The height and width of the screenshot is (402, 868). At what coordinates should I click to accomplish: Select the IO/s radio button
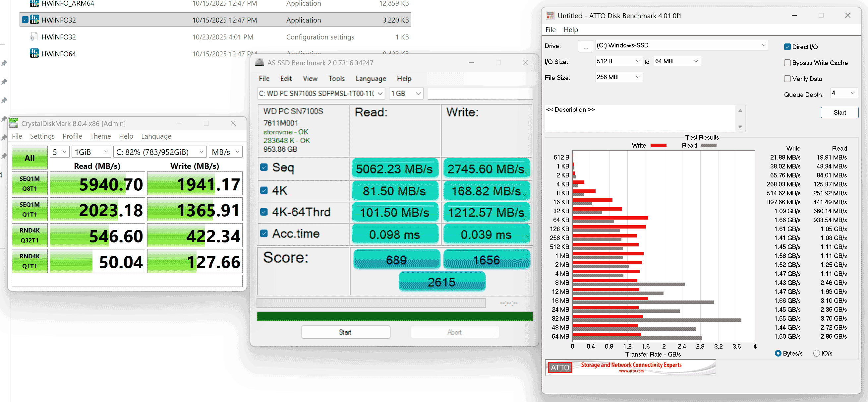816,353
